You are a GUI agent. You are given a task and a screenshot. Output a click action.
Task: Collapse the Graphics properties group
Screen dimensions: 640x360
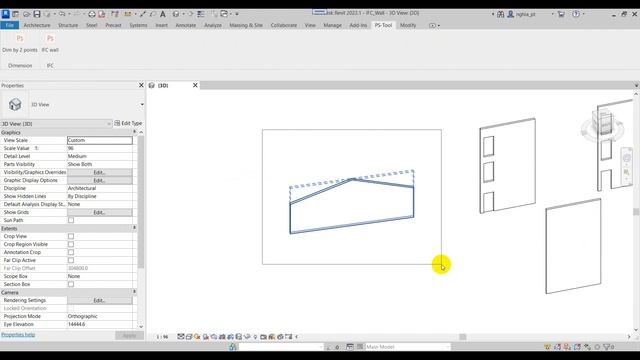click(x=134, y=132)
